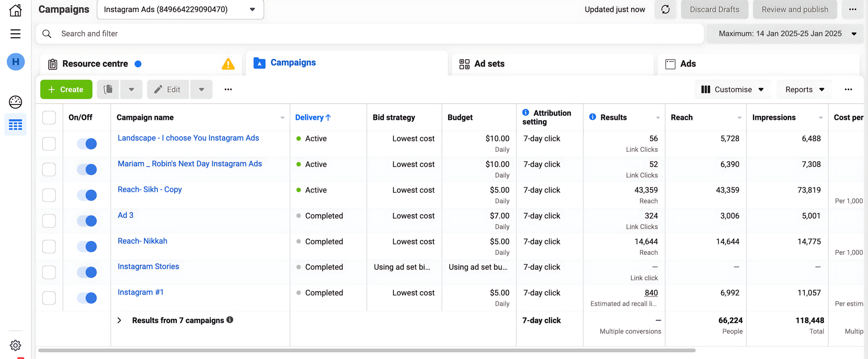Open settings gear in sidebar

[x=15, y=345]
